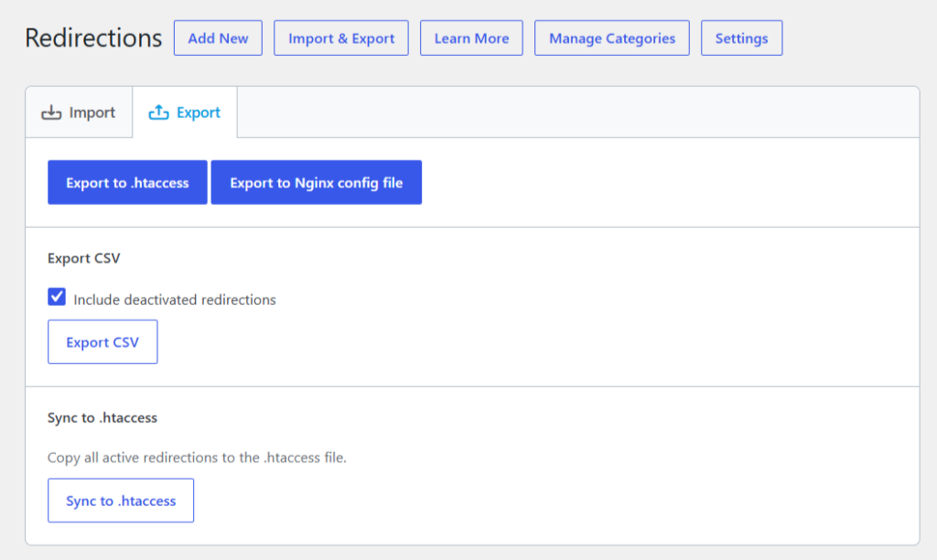Screen dimensions: 937x560
Task: Click the Include deactivated redirections label
Action: click(x=175, y=299)
